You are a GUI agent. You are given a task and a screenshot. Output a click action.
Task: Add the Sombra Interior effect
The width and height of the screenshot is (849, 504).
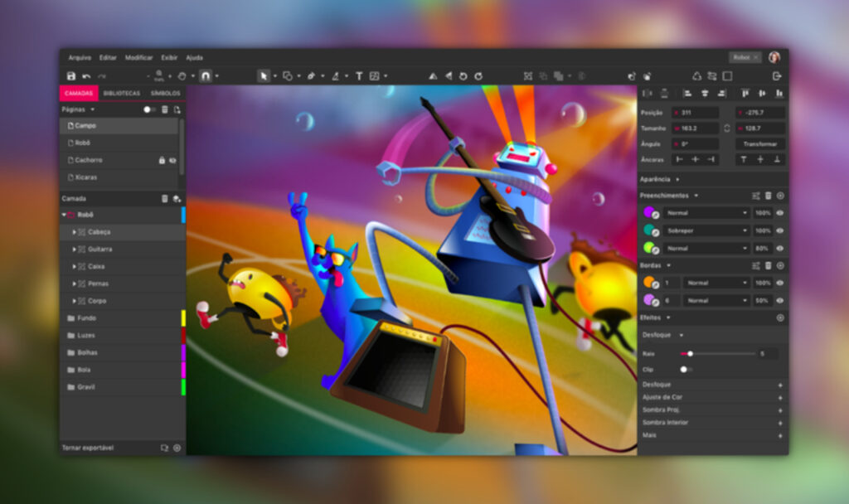coord(780,424)
